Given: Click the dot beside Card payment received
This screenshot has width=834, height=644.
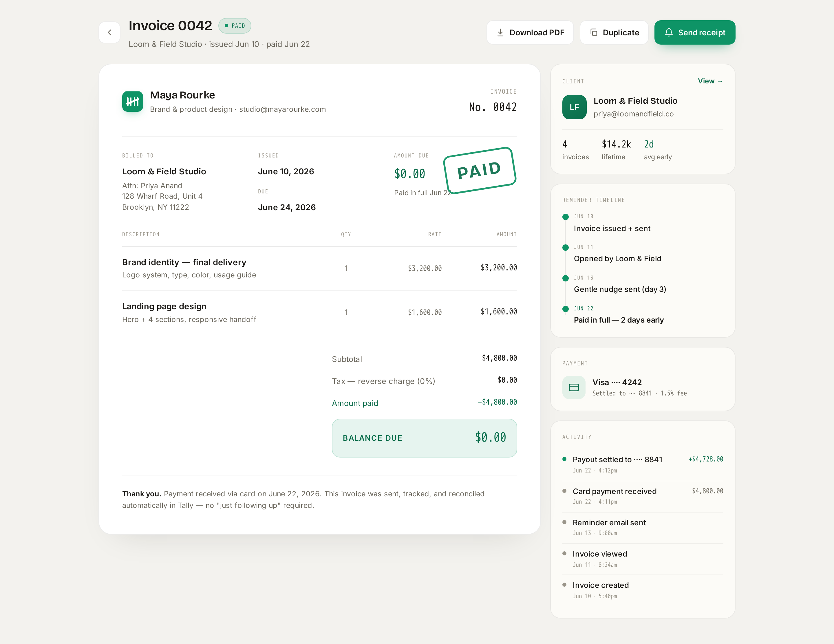Looking at the screenshot, I should click(564, 491).
